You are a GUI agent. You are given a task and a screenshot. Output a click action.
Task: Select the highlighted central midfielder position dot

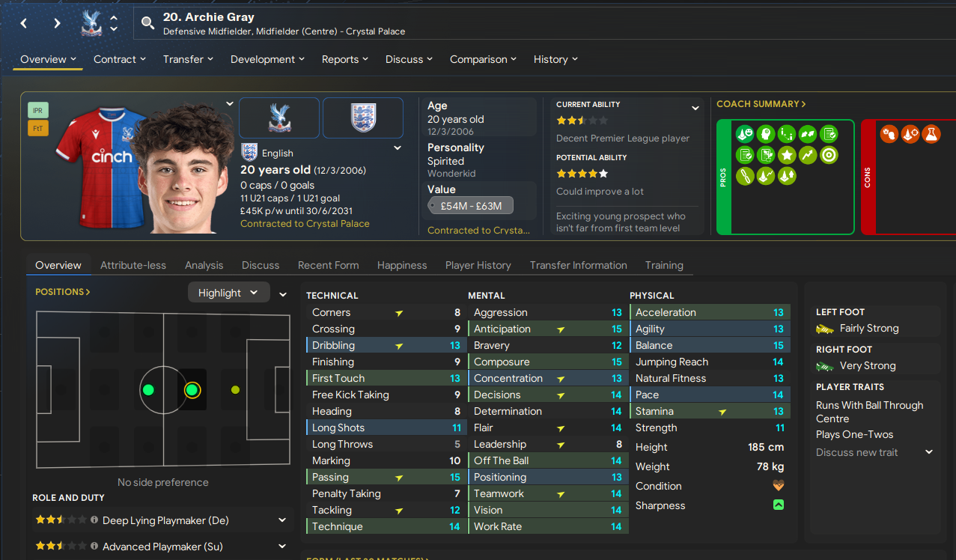192,389
